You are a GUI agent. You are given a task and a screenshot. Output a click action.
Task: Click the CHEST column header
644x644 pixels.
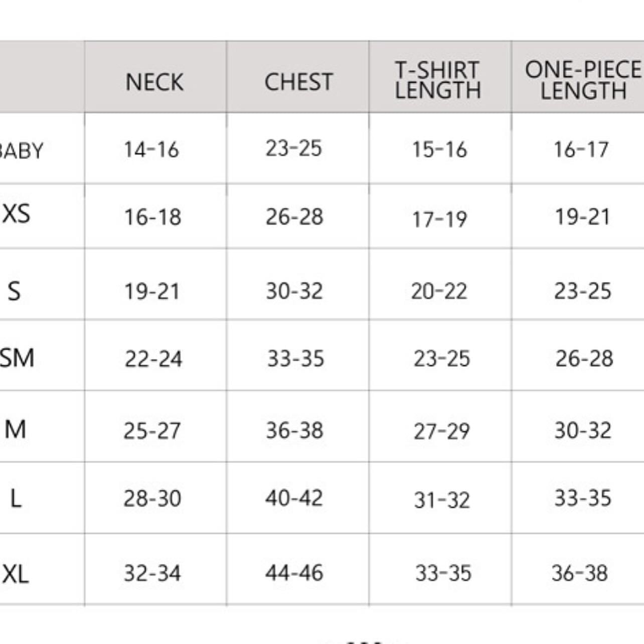pyautogui.click(x=298, y=82)
